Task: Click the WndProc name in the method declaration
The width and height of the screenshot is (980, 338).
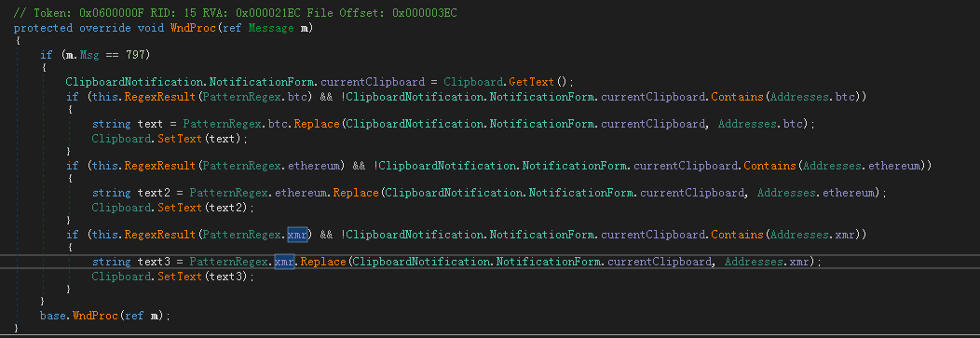Action: 193,28
